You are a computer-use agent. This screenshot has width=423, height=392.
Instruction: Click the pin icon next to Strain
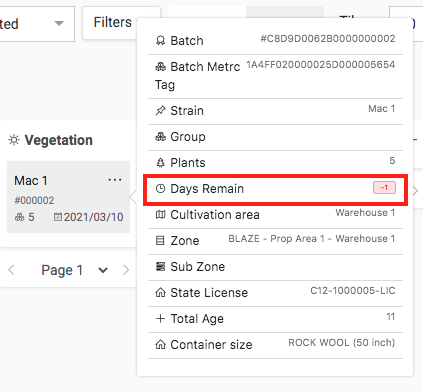tap(160, 110)
